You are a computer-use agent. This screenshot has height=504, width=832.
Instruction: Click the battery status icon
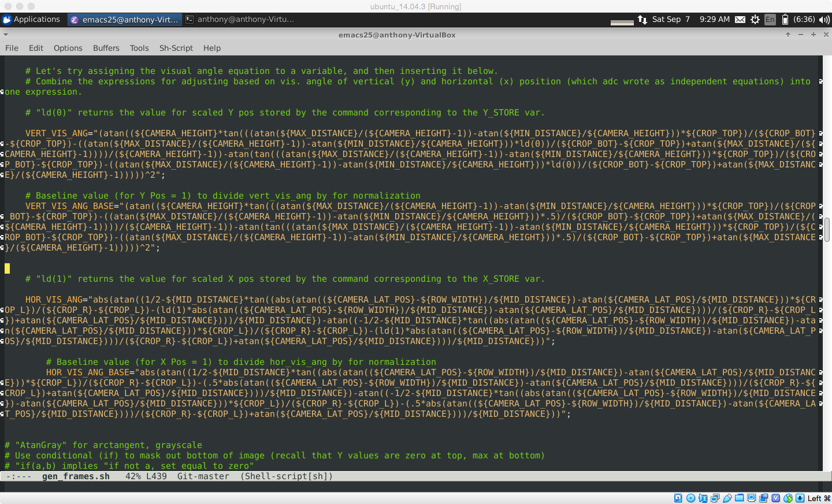[x=785, y=20]
